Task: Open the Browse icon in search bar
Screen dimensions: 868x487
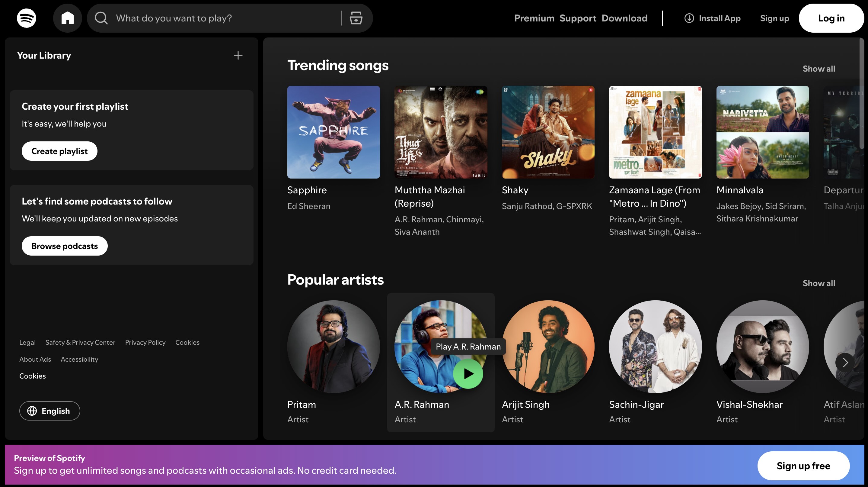Action: 356,18
